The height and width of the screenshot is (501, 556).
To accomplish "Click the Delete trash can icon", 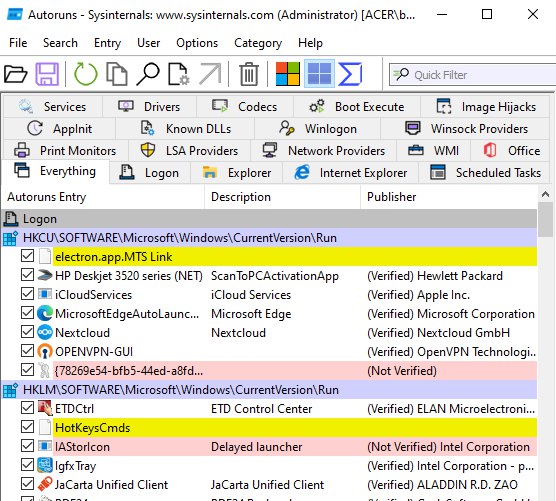I will [249, 74].
